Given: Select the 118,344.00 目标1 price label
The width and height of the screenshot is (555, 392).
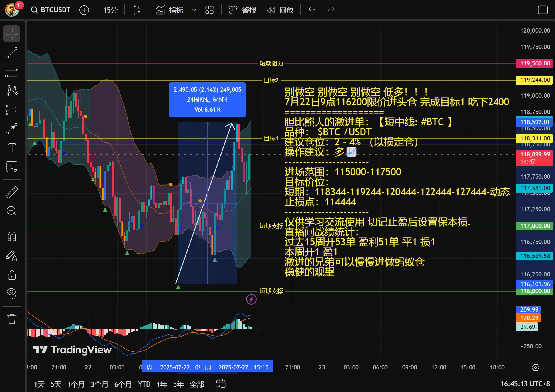Looking at the screenshot, I should 534,138.
